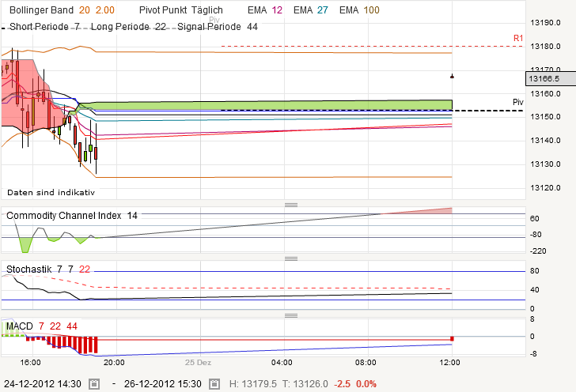Viewport: 576px width, 392px height.
Task: Click the 13180.0 price axis label
Action: pyautogui.click(x=545, y=47)
